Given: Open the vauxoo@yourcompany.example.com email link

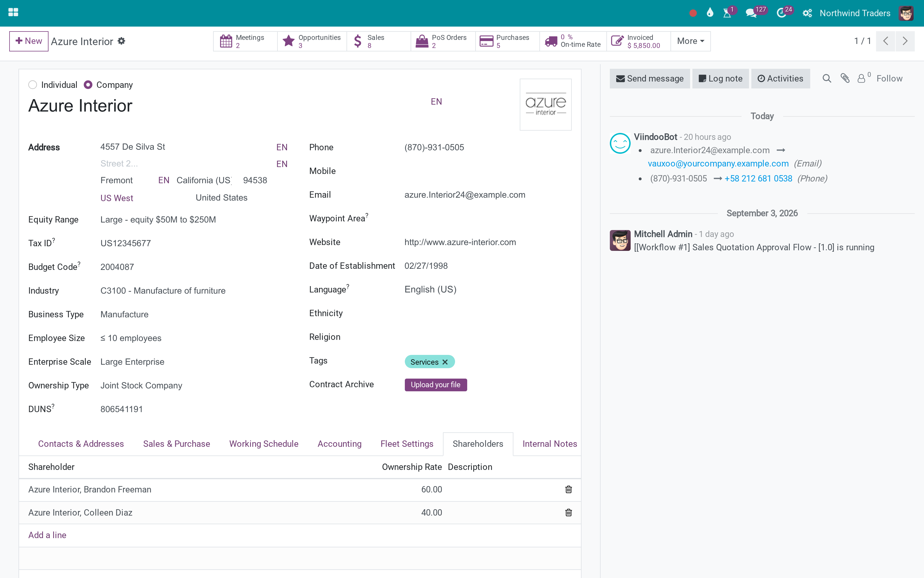Looking at the screenshot, I should (x=718, y=164).
